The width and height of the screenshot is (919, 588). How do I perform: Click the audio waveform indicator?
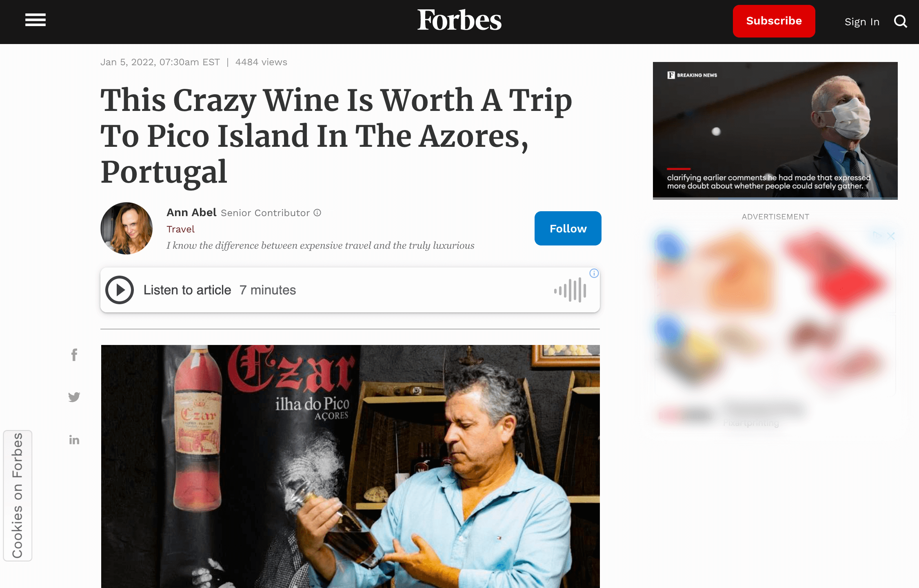coord(570,290)
